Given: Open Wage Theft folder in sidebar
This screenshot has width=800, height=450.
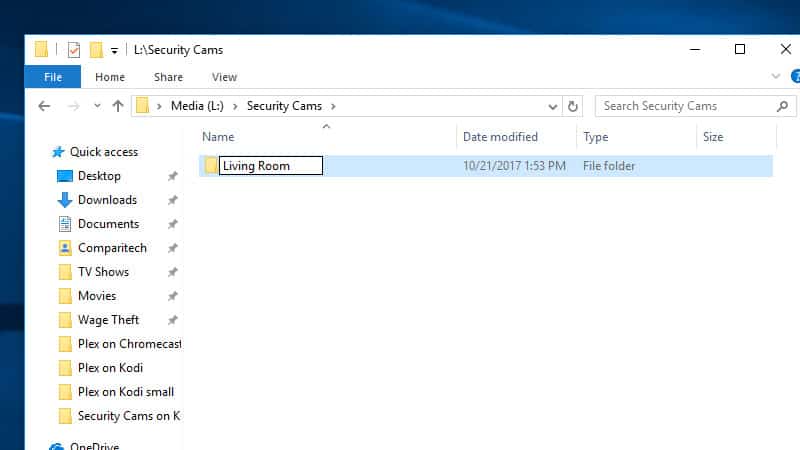Looking at the screenshot, I should (108, 320).
